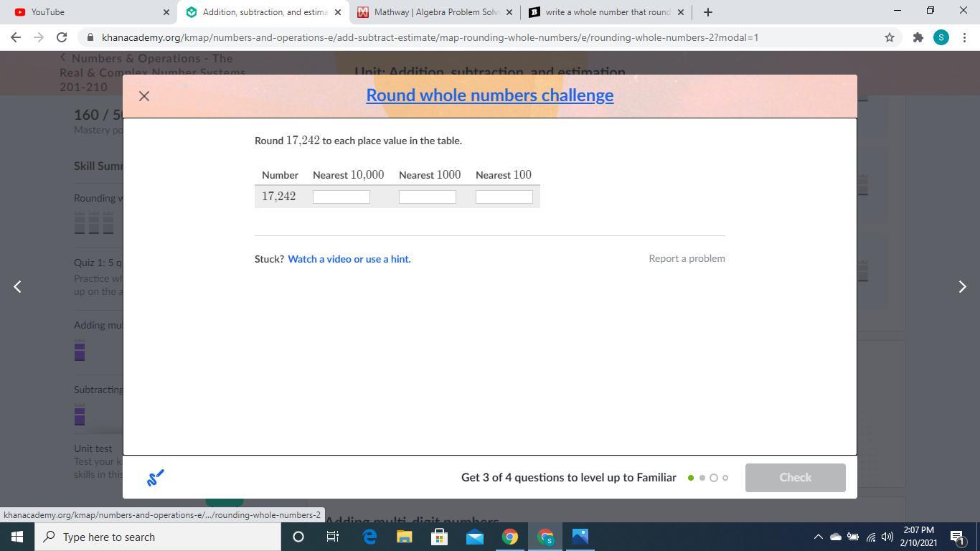Click the Nearest 100 answer box
The image size is (980, 551).
[x=504, y=197]
